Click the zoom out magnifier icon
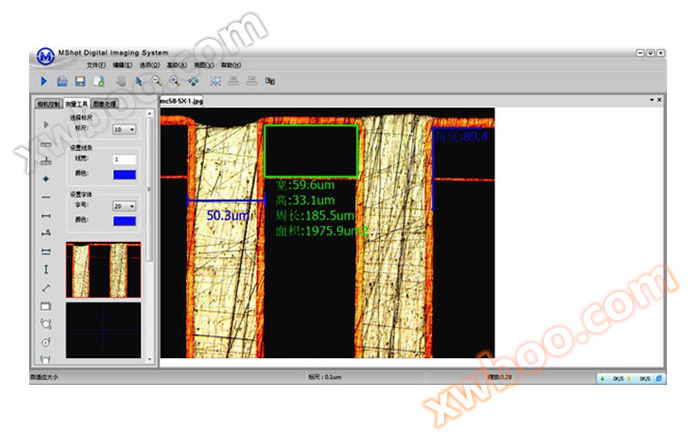 pyautogui.click(x=157, y=81)
